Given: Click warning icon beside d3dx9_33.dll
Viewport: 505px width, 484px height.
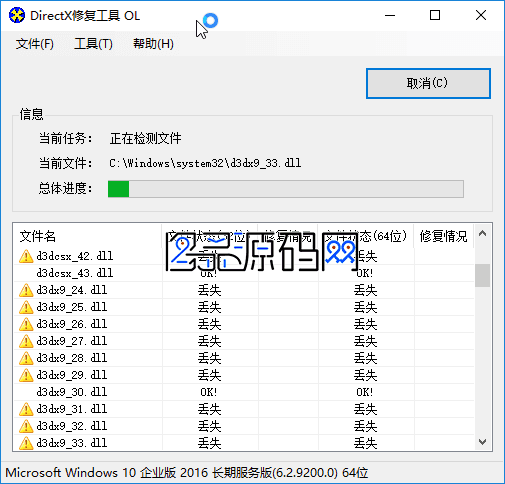Looking at the screenshot, I should (26, 443).
